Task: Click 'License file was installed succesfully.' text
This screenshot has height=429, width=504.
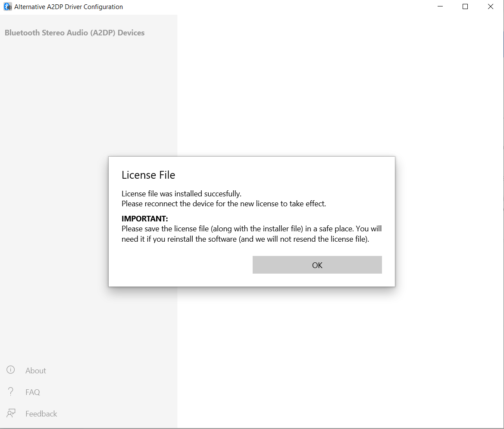Action: click(x=181, y=194)
